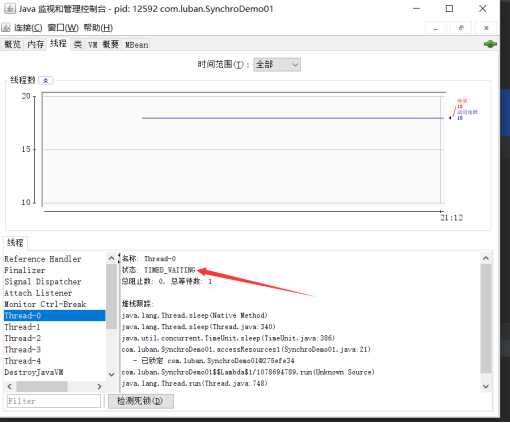Select Thread-4 in the thread list
The image size is (510, 423).
(x=55, y=361)
